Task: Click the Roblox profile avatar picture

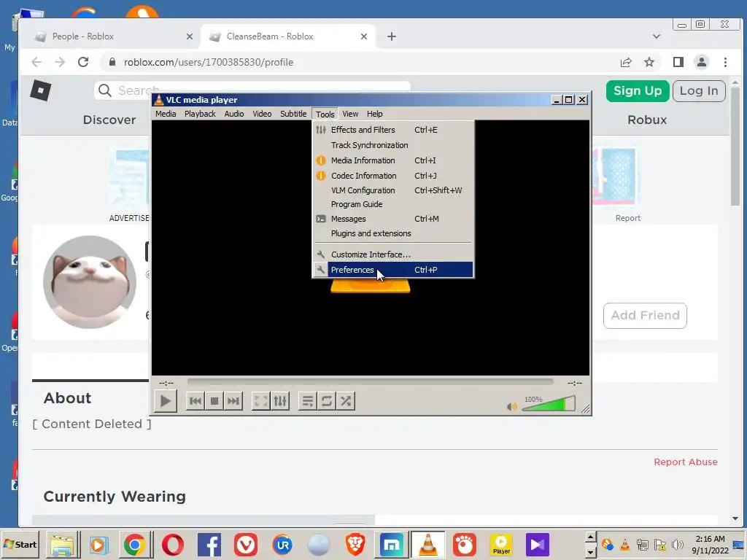Action: point(90,282)
